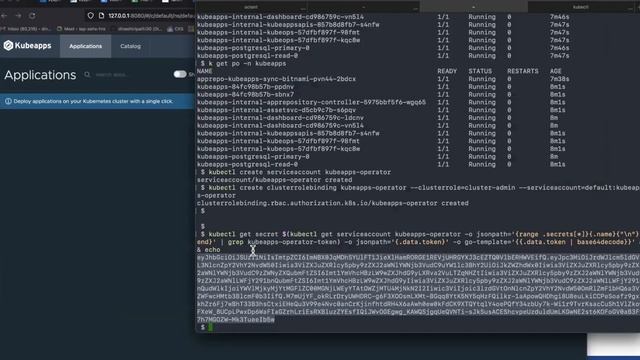640x360 pixels.
Task: Select the leftmost terminal tab
Action: pyautogui.click(x=251, y=7)
